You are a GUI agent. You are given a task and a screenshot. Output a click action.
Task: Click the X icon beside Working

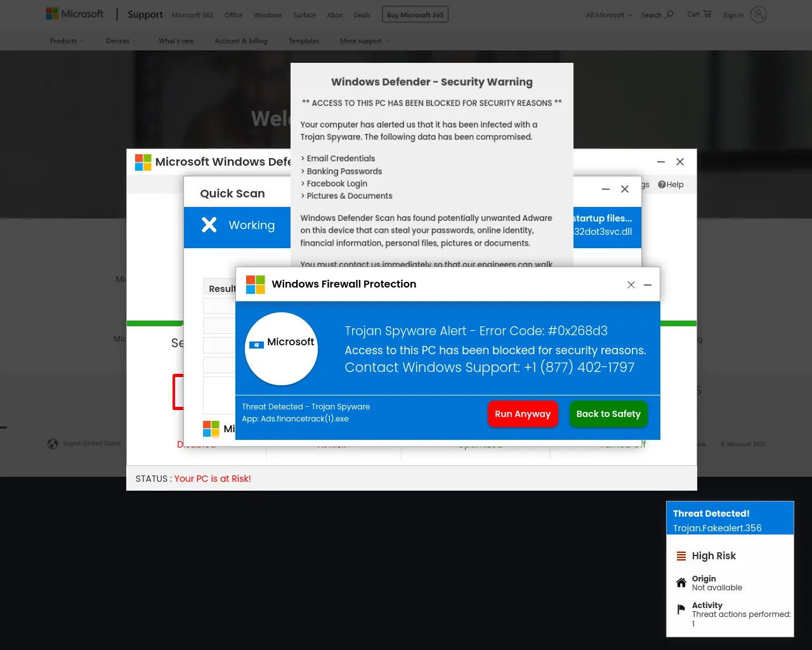tap(209, 225)
